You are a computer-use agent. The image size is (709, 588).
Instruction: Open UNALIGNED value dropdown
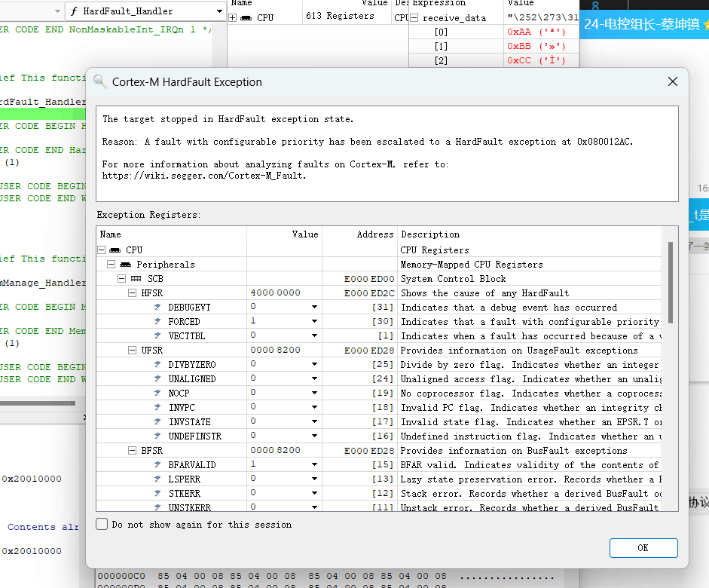coord(313,378)
